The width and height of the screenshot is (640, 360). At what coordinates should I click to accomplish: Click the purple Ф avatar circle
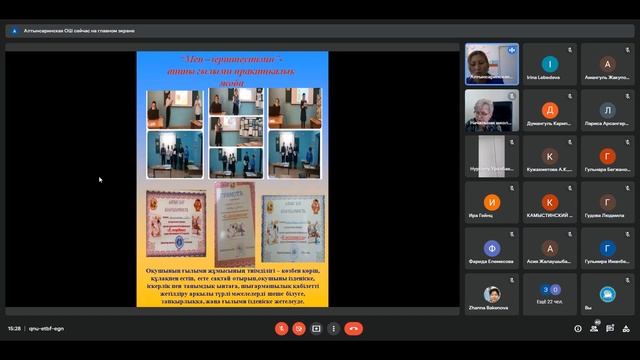click(492, 248)
